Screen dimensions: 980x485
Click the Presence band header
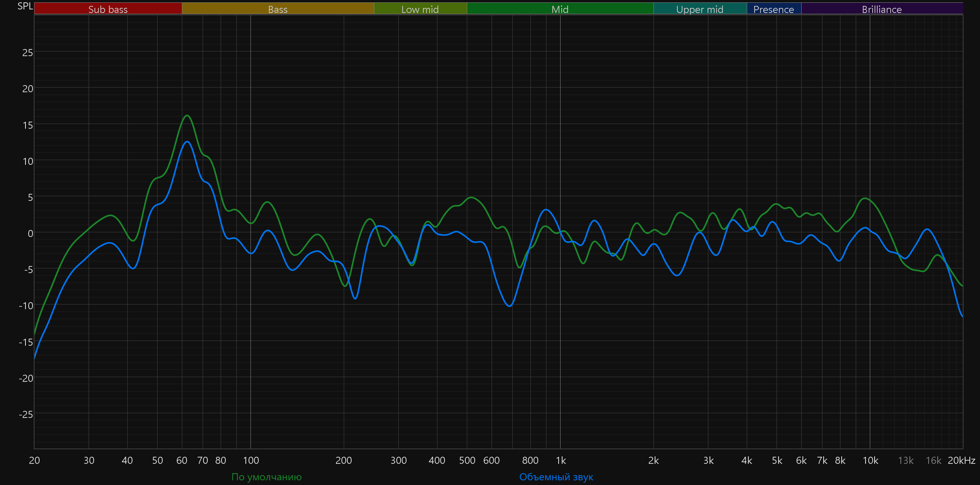[773, 9]
